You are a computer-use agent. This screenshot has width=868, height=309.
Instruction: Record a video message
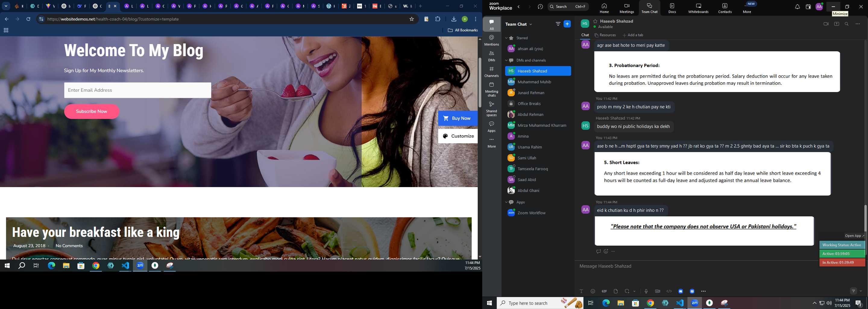pos(657,291)
